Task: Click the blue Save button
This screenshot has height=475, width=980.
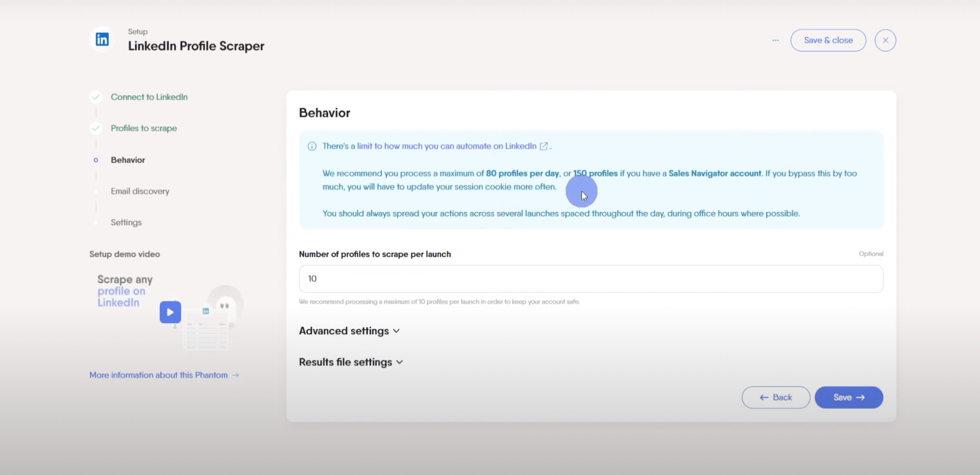Action: tap(848, 397)
